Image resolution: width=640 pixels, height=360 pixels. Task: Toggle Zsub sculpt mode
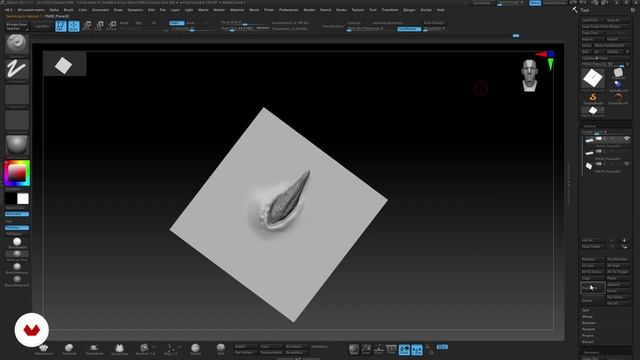[191, 23]
